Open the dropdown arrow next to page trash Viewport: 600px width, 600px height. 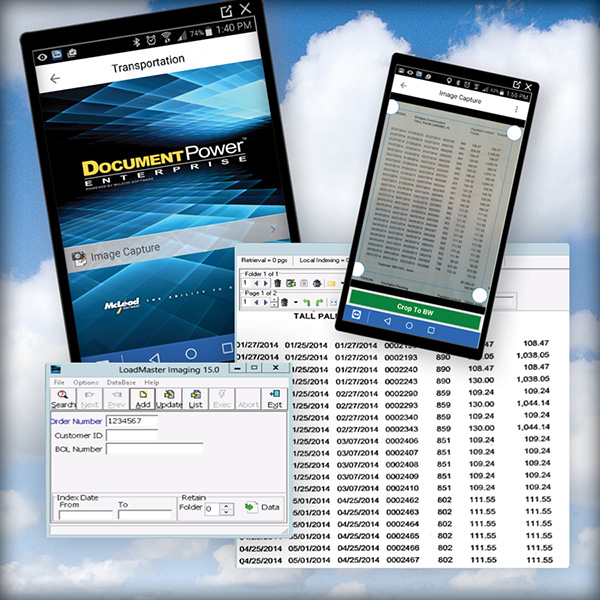295,302
